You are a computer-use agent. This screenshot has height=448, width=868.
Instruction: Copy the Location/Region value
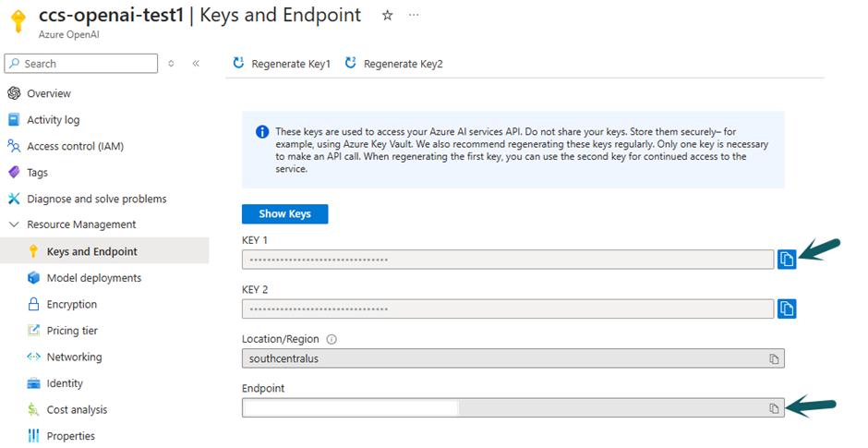click(774, 358)
